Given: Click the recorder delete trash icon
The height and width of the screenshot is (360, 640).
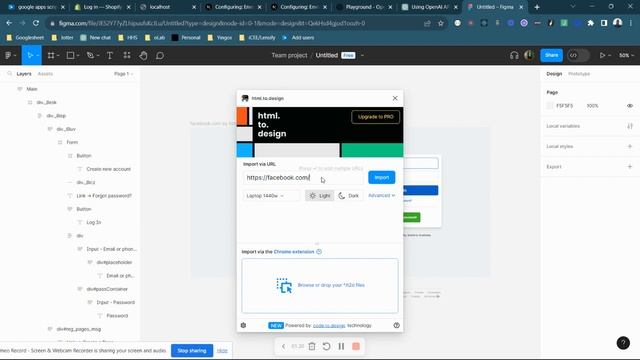Looking at the screenshot, I should [x=312, y=347].
